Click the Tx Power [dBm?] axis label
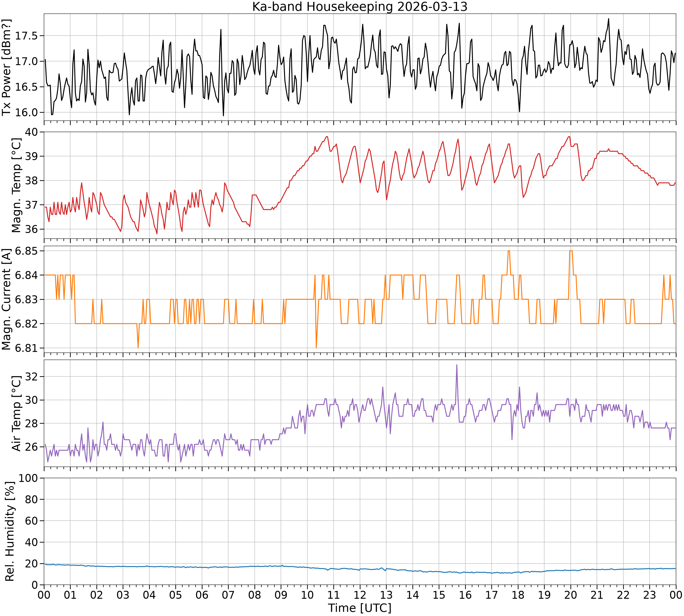The image size is (684, 616). (7, 67)
